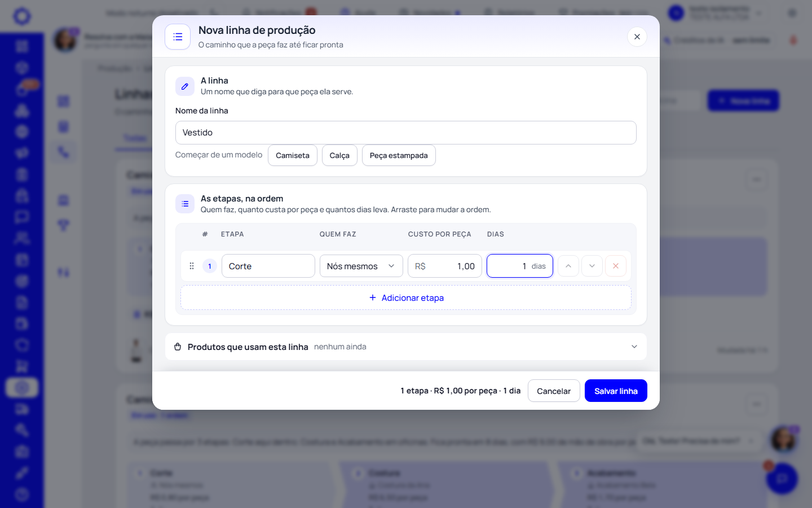This screenshot has height=508, width=812.
Task: Click the ETAPA column header
Action: 232,234
